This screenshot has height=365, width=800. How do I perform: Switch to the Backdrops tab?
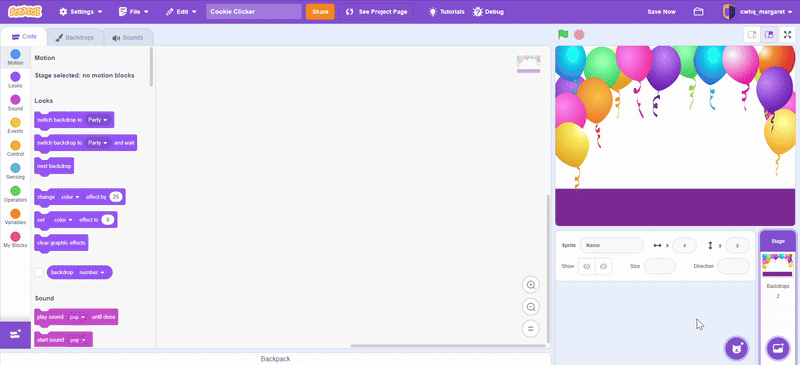pos(74,37)
